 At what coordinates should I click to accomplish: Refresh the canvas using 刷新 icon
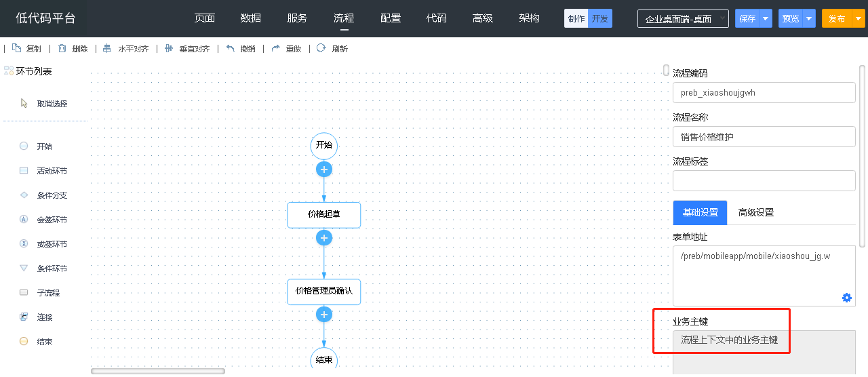(321, 48)
